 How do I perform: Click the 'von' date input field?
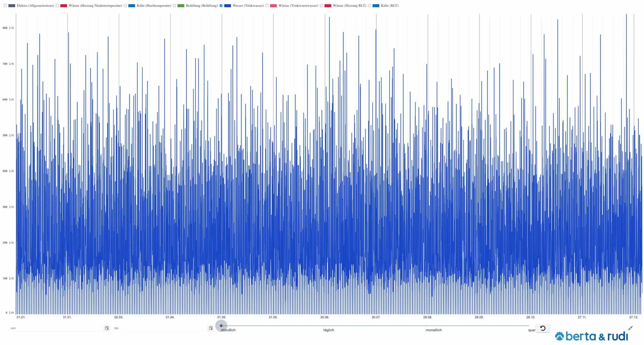pyautogui.click(x=56, y=328)
